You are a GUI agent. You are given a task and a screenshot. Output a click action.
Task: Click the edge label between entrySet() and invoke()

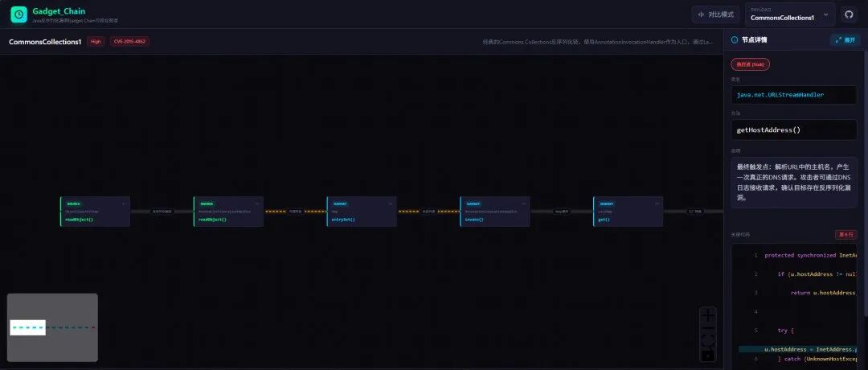(x=428, y=212)
